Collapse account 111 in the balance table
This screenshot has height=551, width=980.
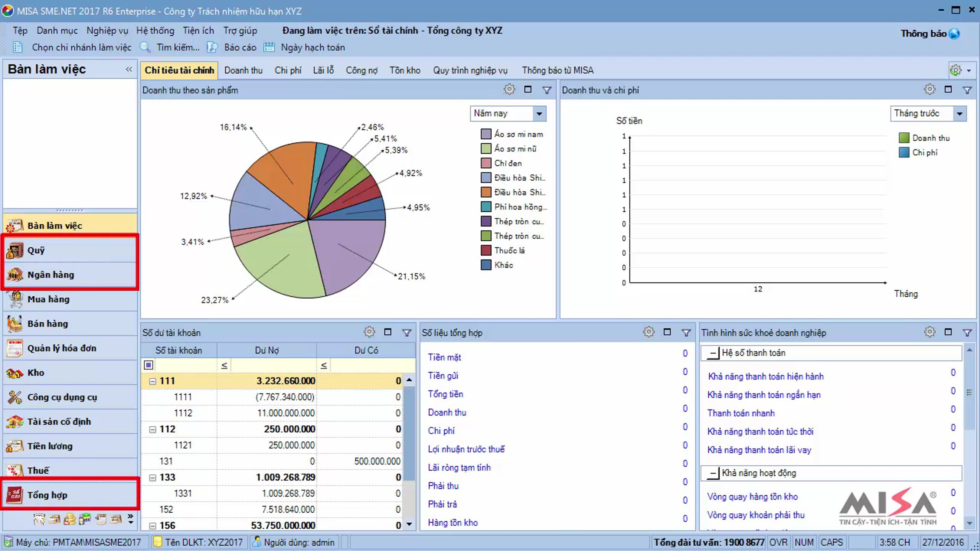point(152,381)
